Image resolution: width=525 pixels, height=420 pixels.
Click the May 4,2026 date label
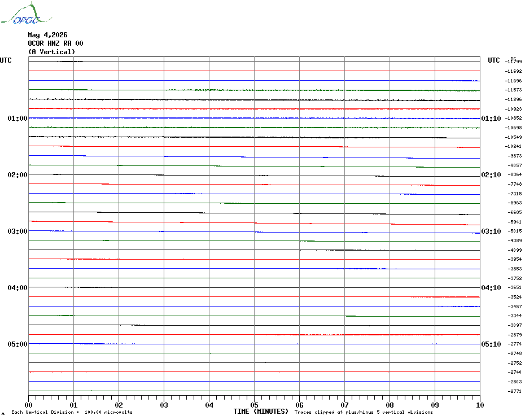(x=47, y=35)
